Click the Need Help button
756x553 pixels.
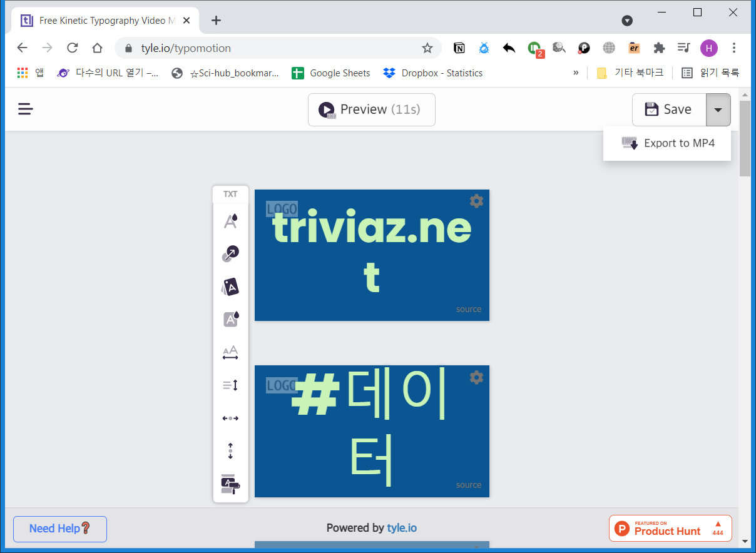tap(60, 529)
